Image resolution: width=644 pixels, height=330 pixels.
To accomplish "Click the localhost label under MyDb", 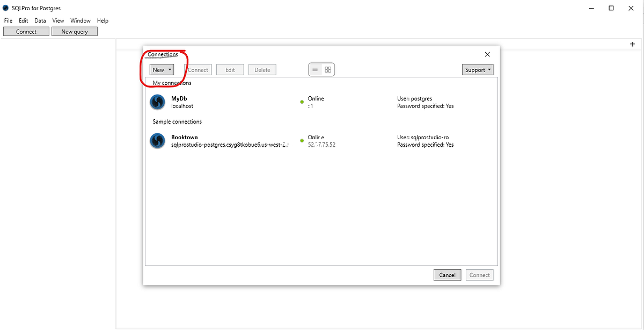I will (x=182, y=106).
